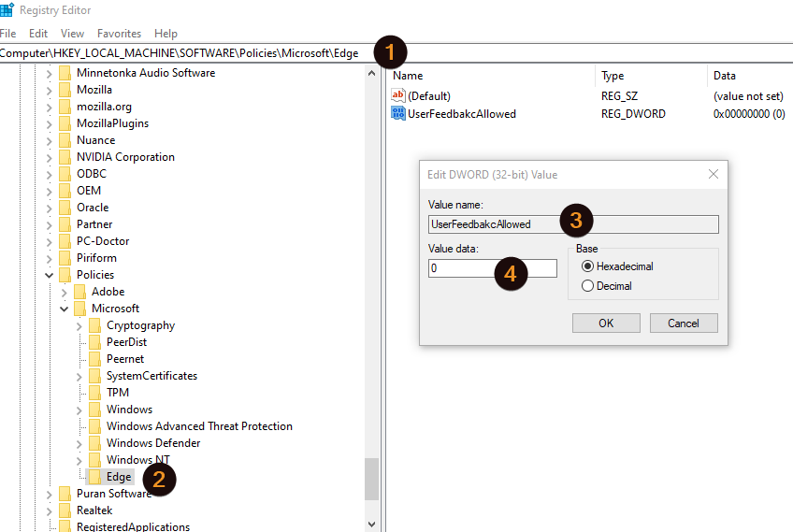Click the Name column header
793x532 pixels.
[492, 76]
